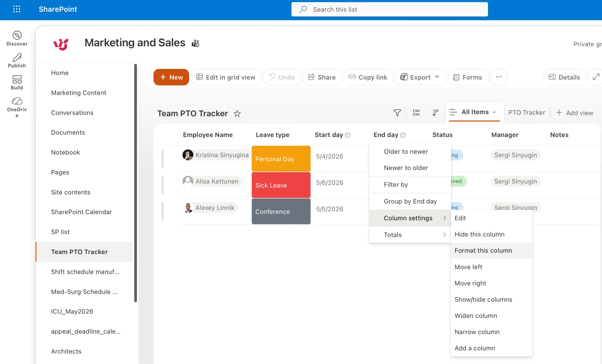This screenshot has height=364, width=602.
Task: Open the app launcher waffle icon
Action: [x=17, y=9]
